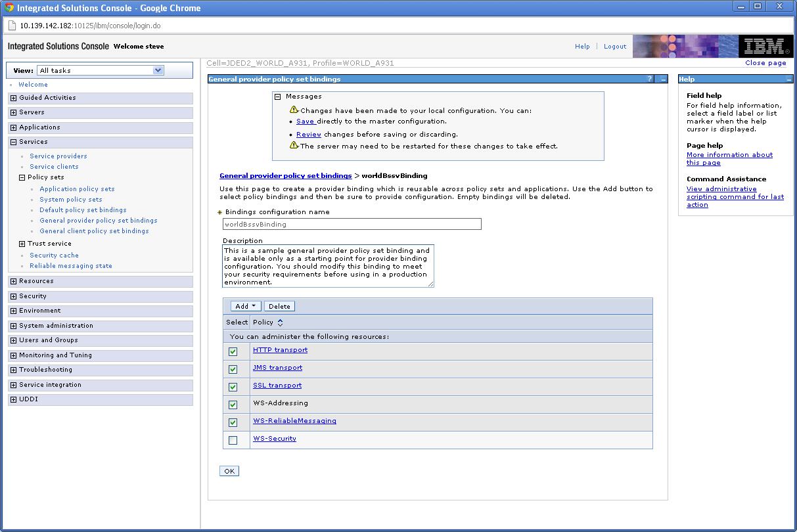Expand the Resources section
Viewport: 797px width, 532px height.
tap(13, 281)
